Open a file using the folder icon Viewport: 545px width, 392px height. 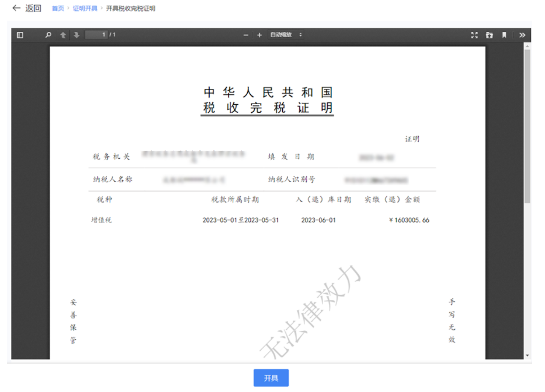489,35
